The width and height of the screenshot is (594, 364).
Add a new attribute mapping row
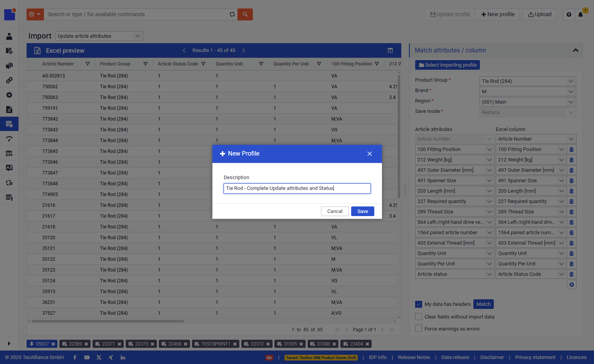pos(572,285)
